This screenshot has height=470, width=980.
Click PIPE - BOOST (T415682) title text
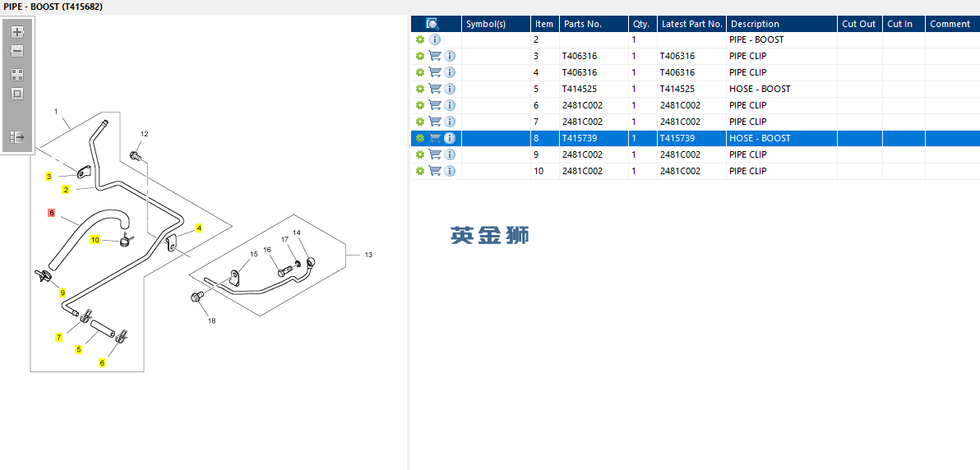(x=53, y=7)
